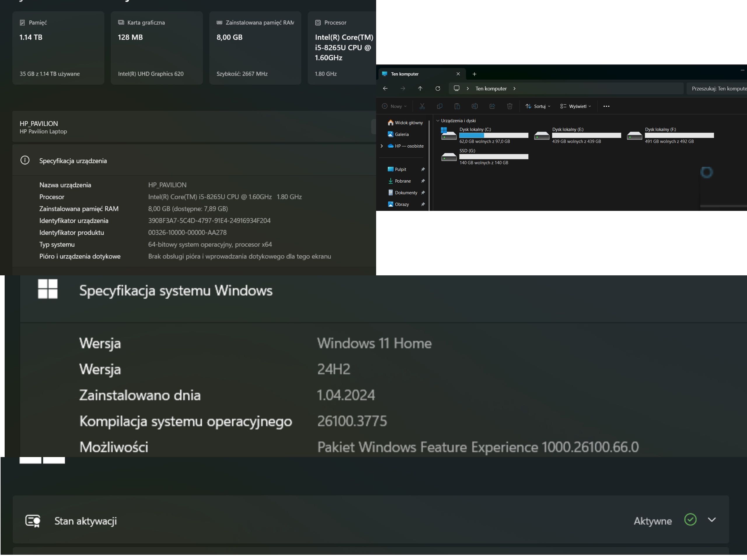Open Pulpit folder in sidebar
This screenshot has height=560, width=747.
[397, 169]
